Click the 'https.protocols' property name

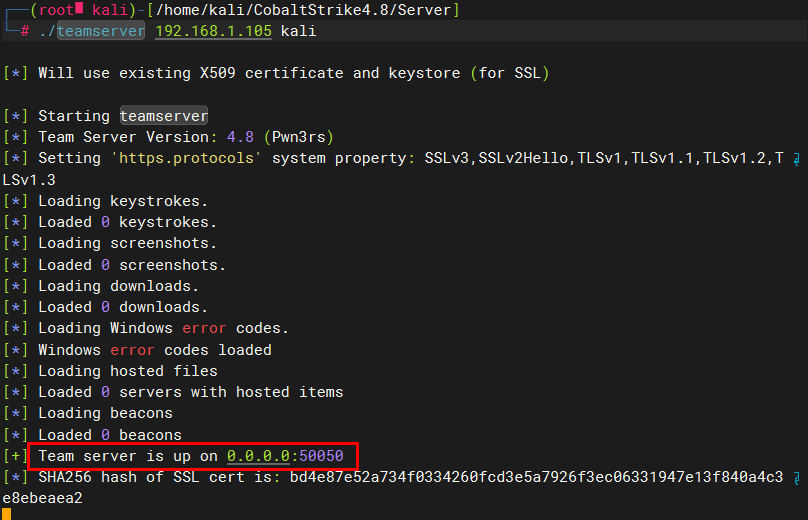(187, 158)
